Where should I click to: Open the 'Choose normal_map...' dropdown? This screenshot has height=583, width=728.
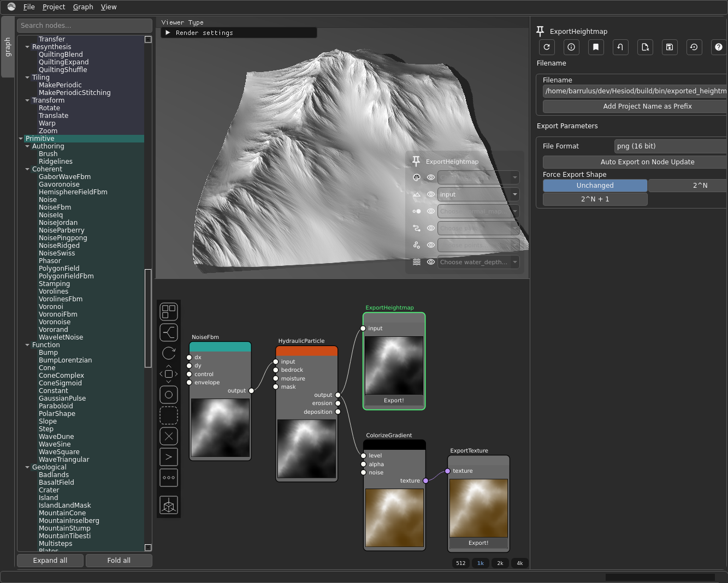478,211
